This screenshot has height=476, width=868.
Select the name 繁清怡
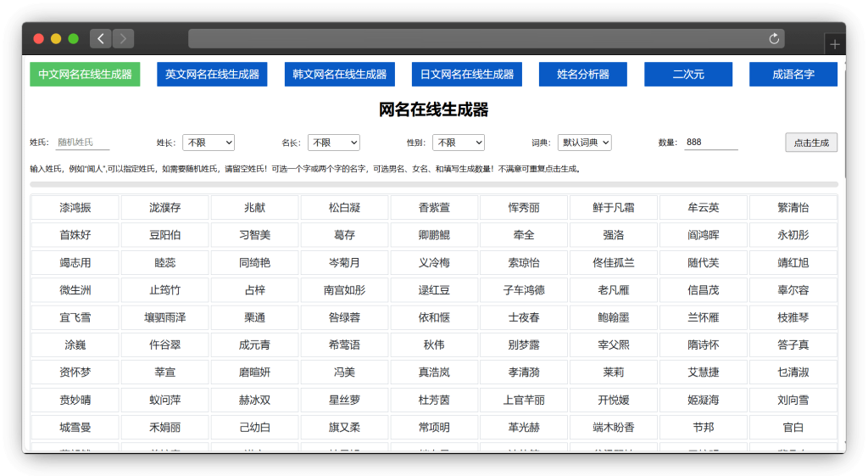793,208
